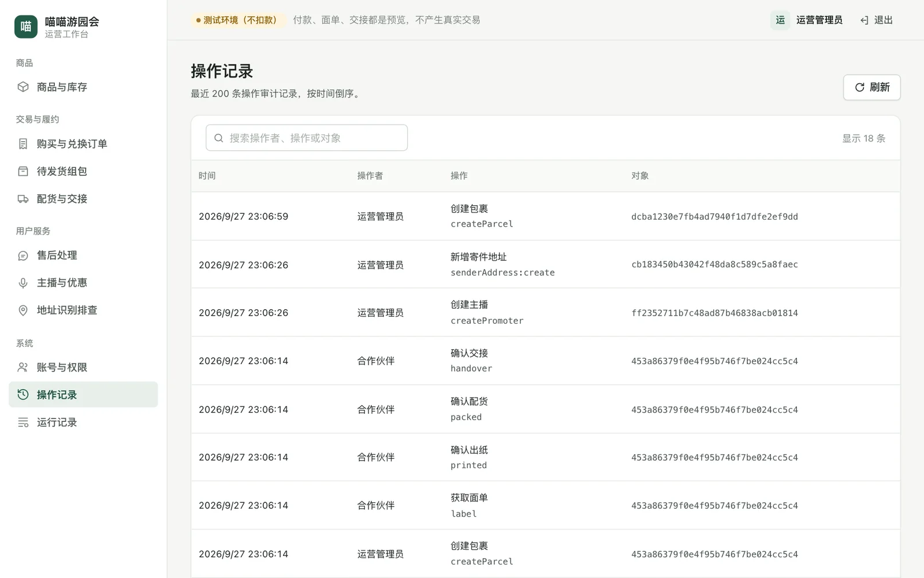Click the package icon beside 待发货组包
Viewport: 924px width, 578px height.
[x=23, y=171]
